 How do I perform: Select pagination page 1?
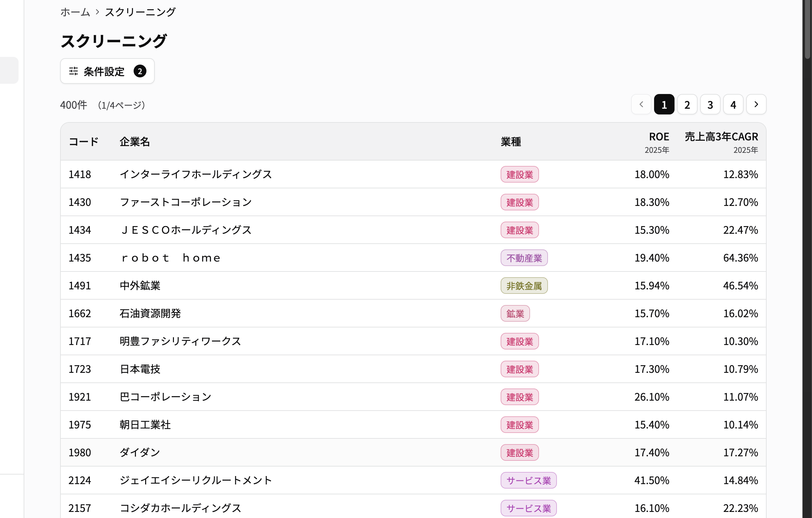[664, 105]
